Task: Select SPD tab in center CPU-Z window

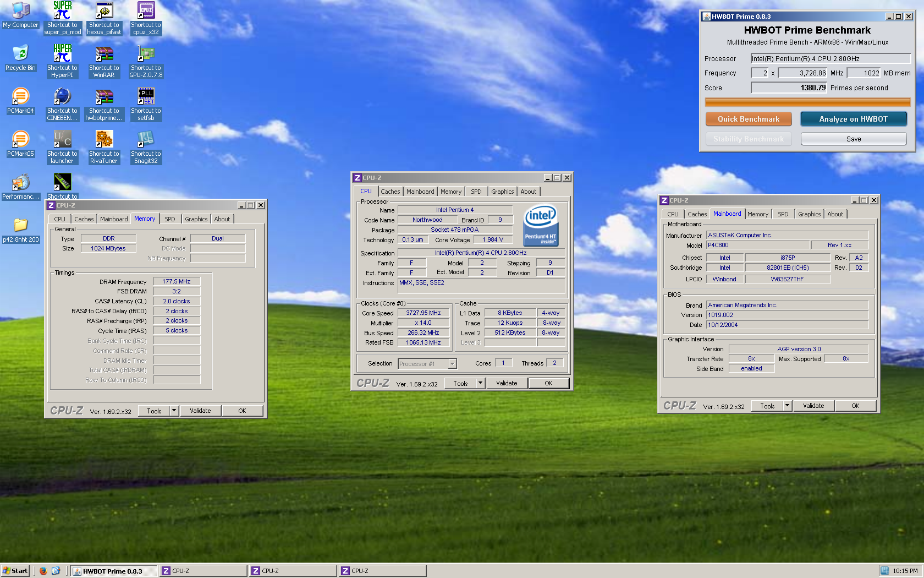Action: (x=476, y=192)
